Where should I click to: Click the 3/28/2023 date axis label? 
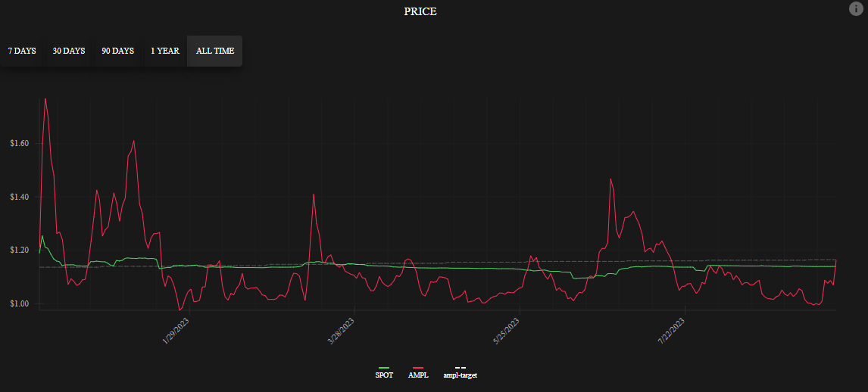point(342,331)
